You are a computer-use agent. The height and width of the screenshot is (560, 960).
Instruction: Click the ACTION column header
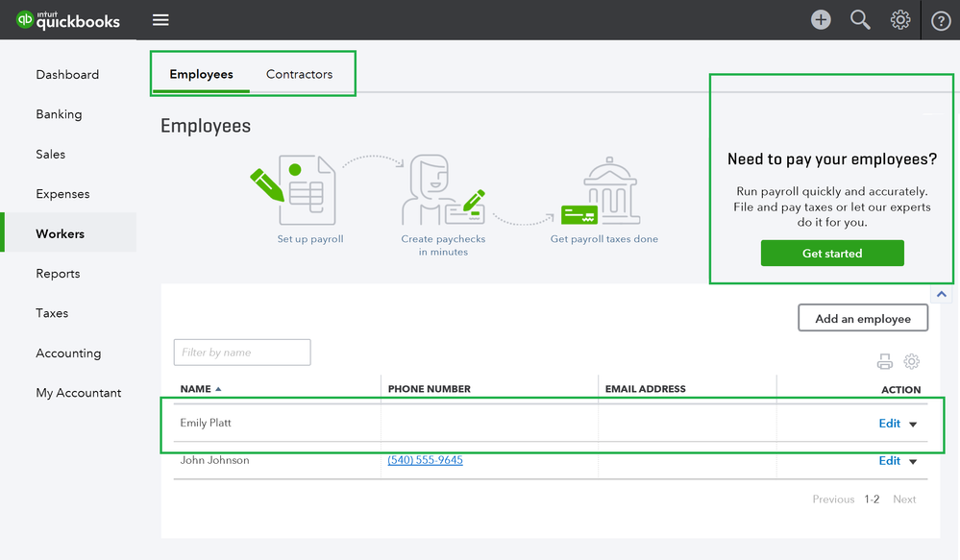click(900, 389)
